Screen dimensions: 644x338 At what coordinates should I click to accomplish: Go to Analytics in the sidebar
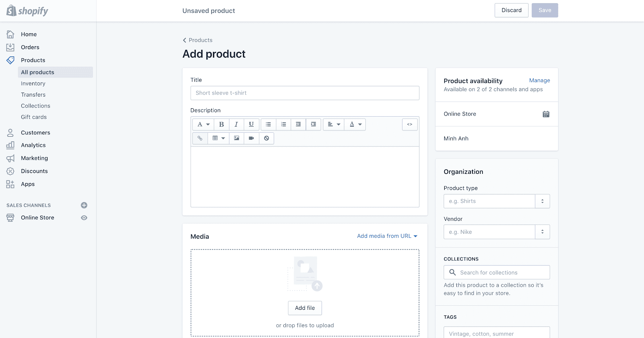click(33, 145)
